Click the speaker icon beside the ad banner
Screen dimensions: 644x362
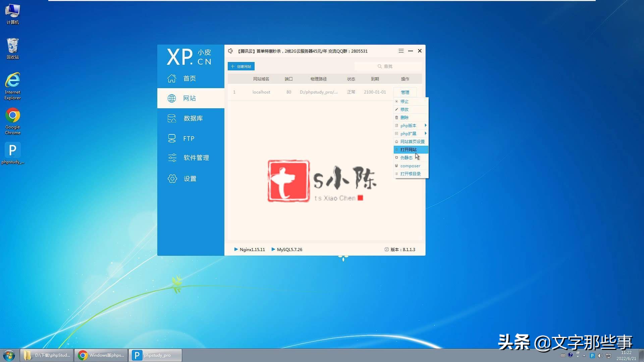[230, 51]
